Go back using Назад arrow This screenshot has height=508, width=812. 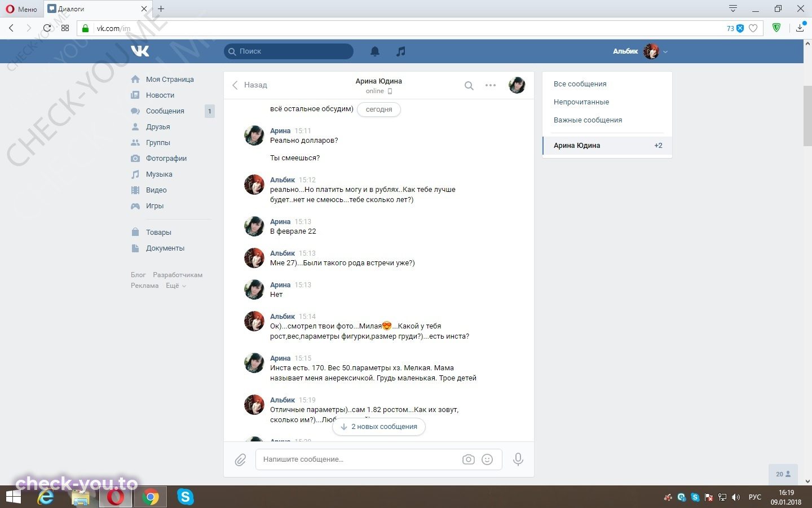pyautogui.click(x=250, y=85)
